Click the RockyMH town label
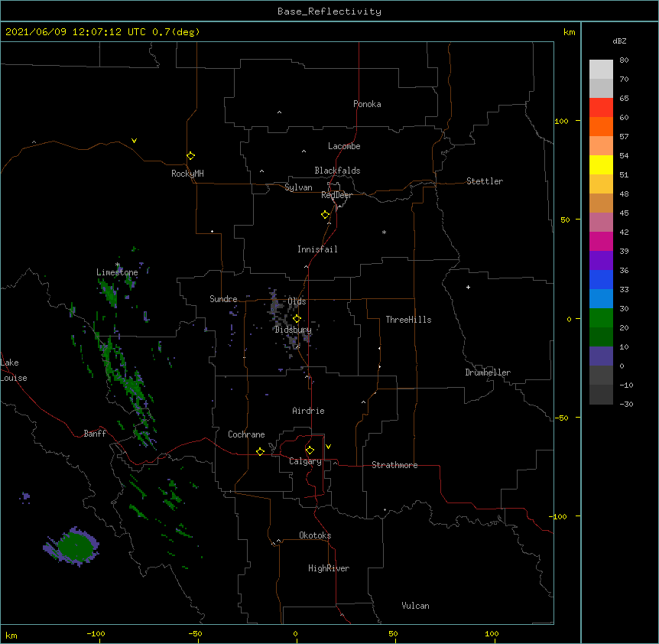This screenshot has width=659, height=644. 187,174
